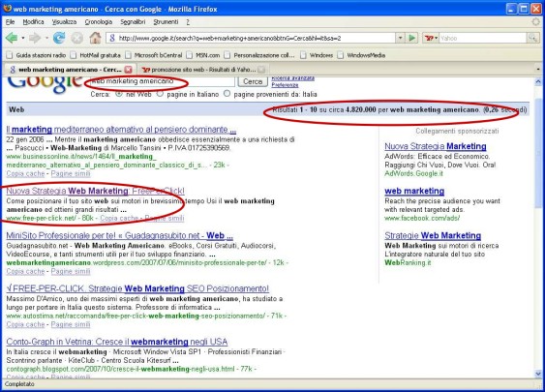Expand the address bar URL history dropdown
Screen dimensions: 545x392
point(400,38)
